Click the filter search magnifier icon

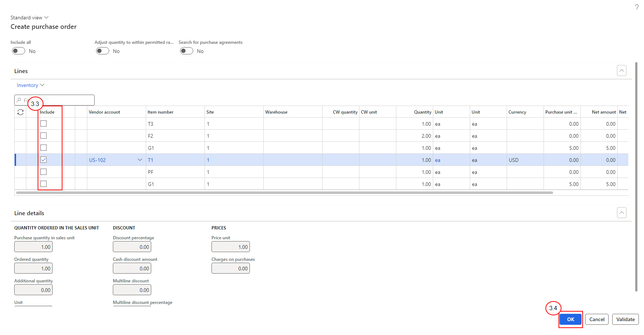pos(19,100)
